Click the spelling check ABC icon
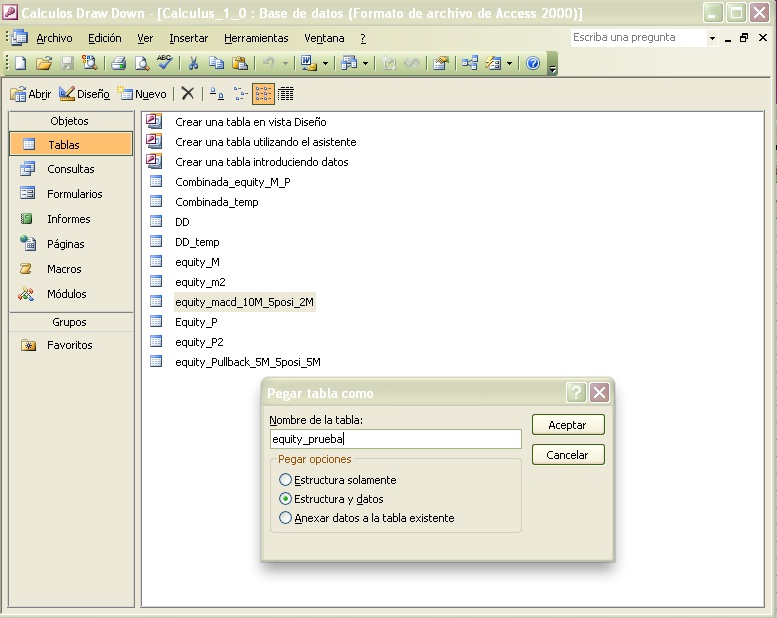 tap(164, 63)
